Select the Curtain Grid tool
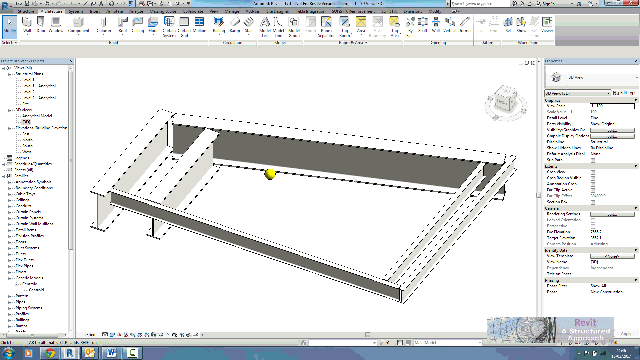Screen dimensions: 640x360 (184, 27)
